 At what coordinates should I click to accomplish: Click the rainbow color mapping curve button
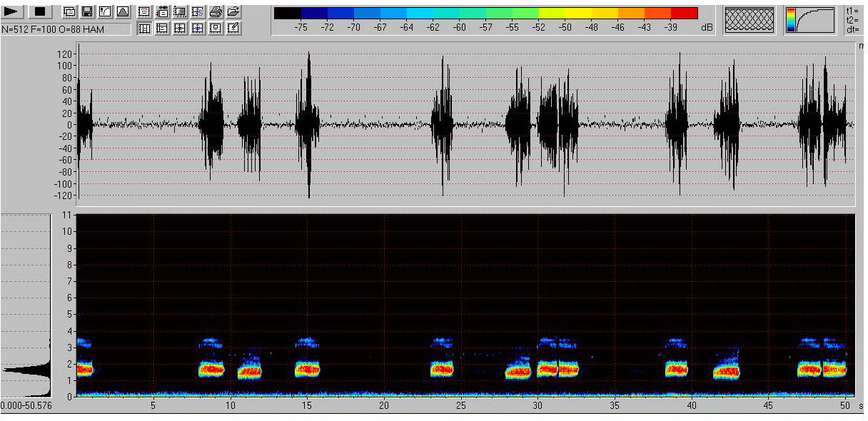809,19
